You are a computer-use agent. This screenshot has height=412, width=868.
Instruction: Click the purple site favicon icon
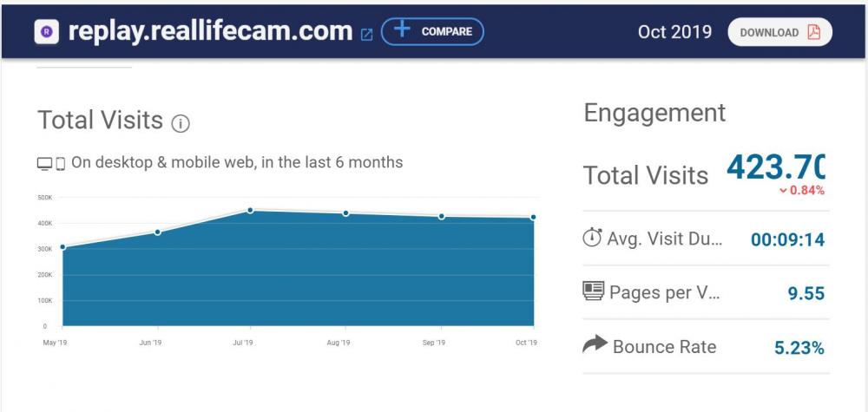click(x=46, y=32)
